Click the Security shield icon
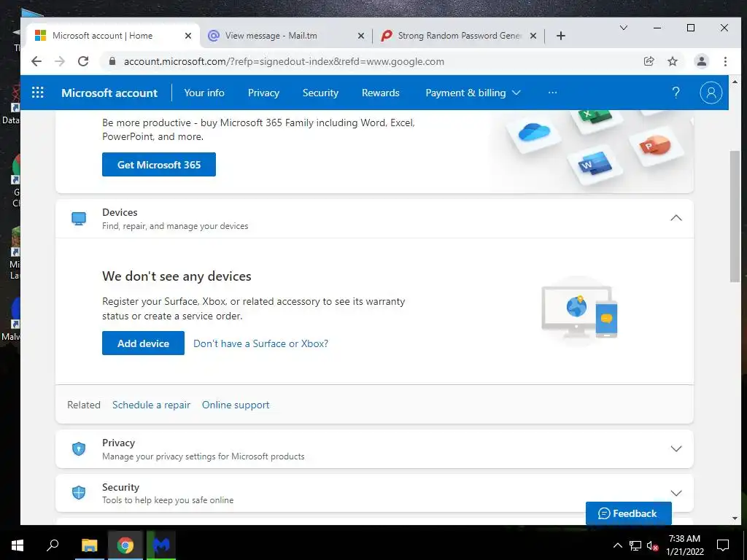This screenshot has width=747, height=560. (79, 493)
